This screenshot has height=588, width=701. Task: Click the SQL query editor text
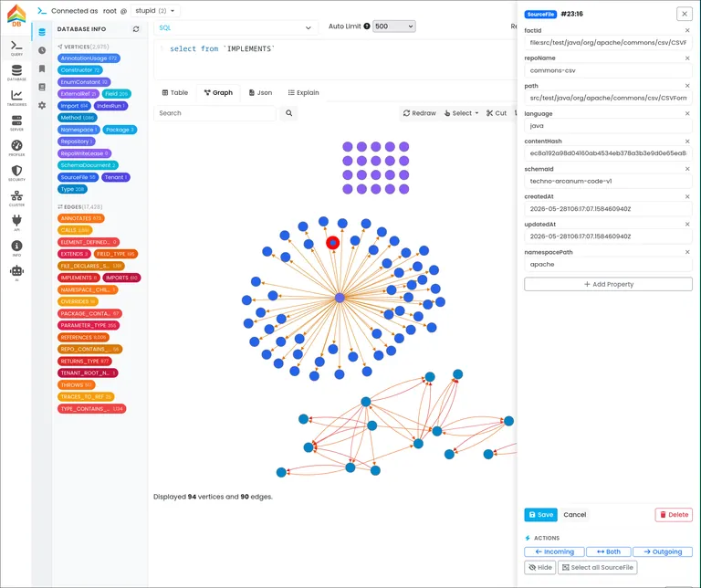pos(222,48)
